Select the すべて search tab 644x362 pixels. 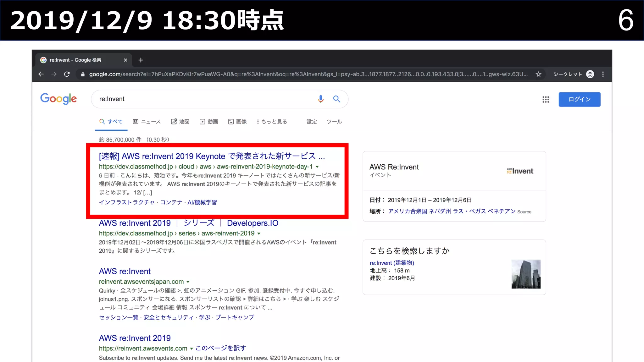(x=111, y=122)
